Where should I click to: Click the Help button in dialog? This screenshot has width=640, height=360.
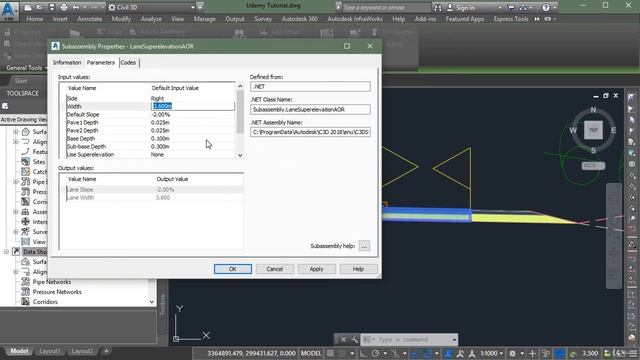click(358, 269)
